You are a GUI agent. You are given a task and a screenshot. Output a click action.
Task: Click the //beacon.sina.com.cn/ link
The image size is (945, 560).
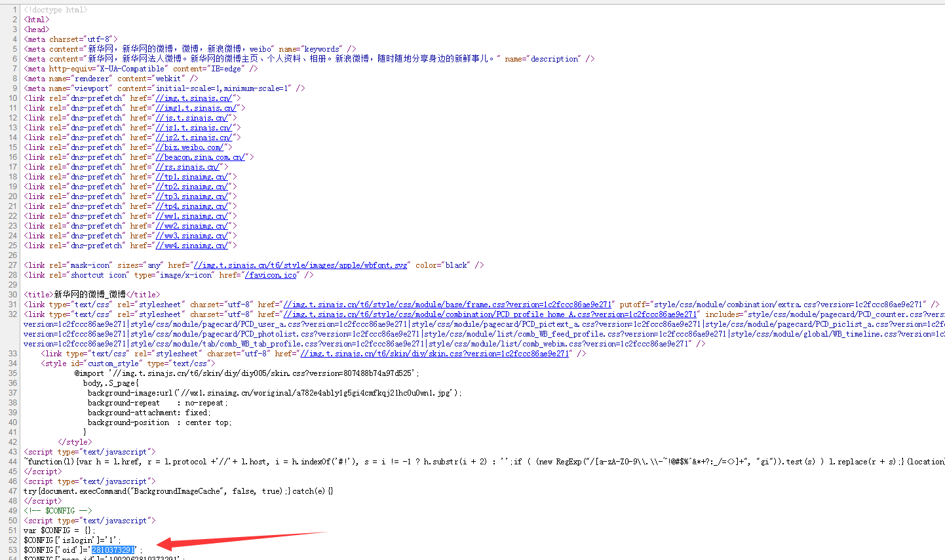(x=200, y=157)
